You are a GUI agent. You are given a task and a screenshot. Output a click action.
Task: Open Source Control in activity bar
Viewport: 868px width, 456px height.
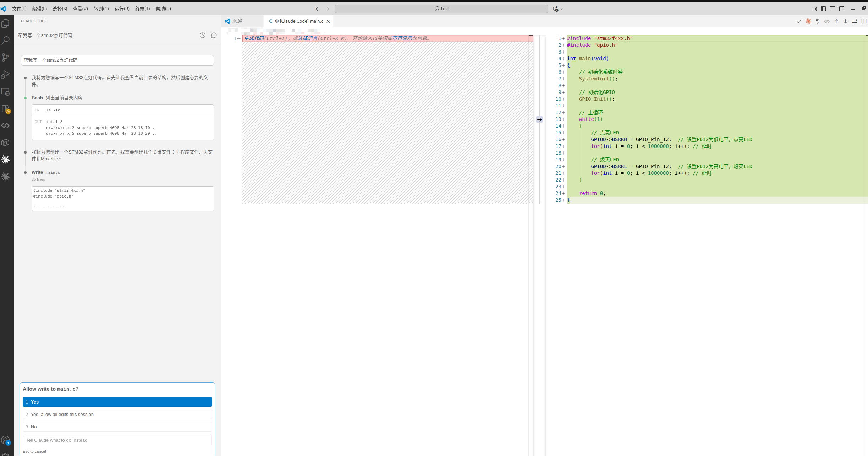[5, 57]
